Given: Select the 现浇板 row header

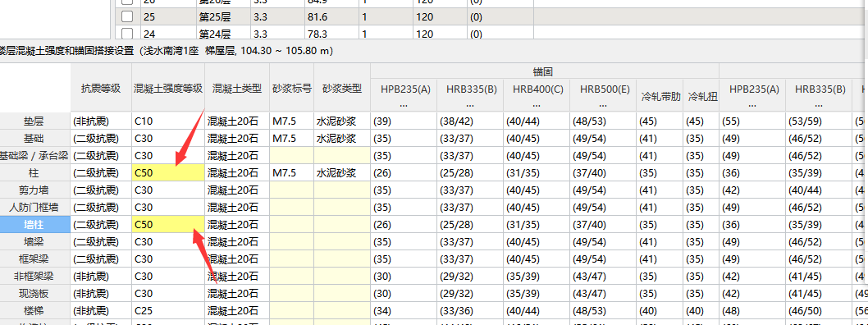Looking at the screenshot, I should (35, 293).
